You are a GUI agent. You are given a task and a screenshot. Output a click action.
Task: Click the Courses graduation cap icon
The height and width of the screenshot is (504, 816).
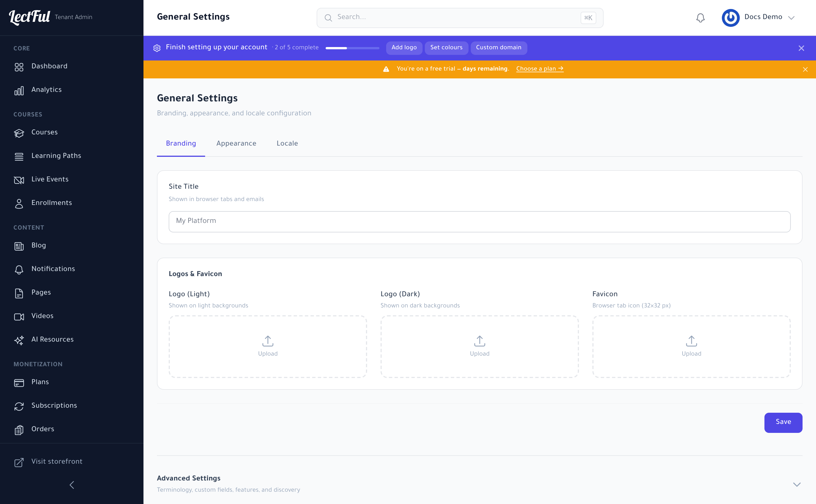pos(19,133)
